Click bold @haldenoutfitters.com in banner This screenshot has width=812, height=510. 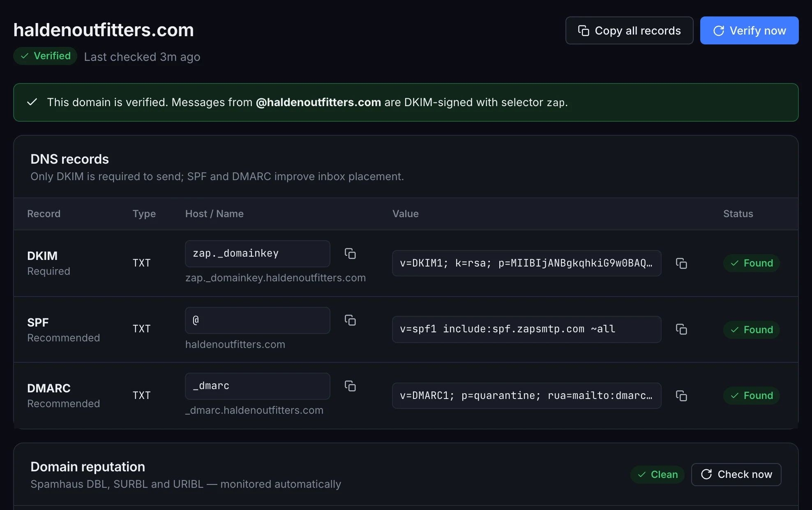point(318,102)
